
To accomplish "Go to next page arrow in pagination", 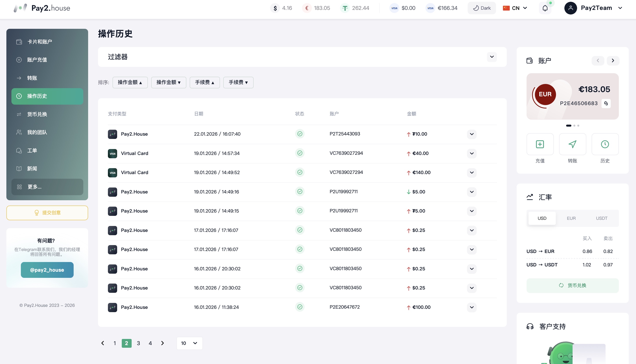I will pyautogui.click(x=162, y=343).
